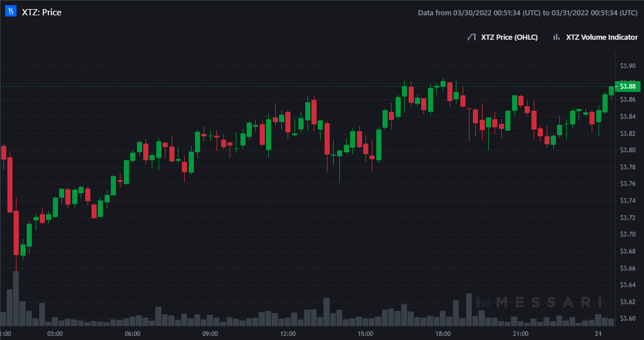The width and height of the screenshot is (644, 340).
Task: Click the green $3.88 current price tag
Action: point(628,86)
